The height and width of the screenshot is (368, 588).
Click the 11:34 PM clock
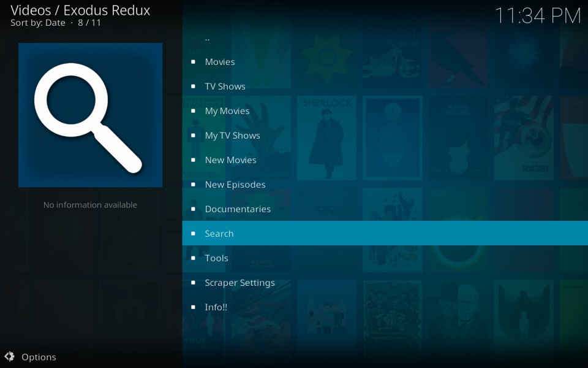pos(538,16)
